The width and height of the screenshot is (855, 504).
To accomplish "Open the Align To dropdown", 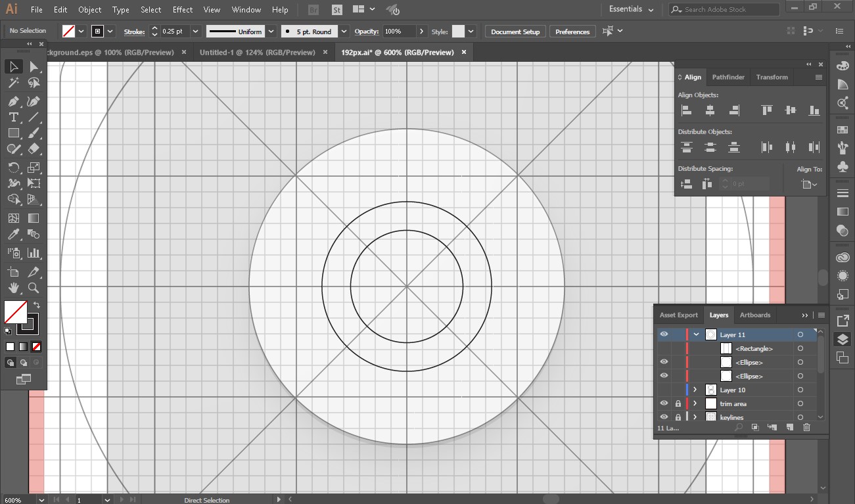I will [810, 185].
